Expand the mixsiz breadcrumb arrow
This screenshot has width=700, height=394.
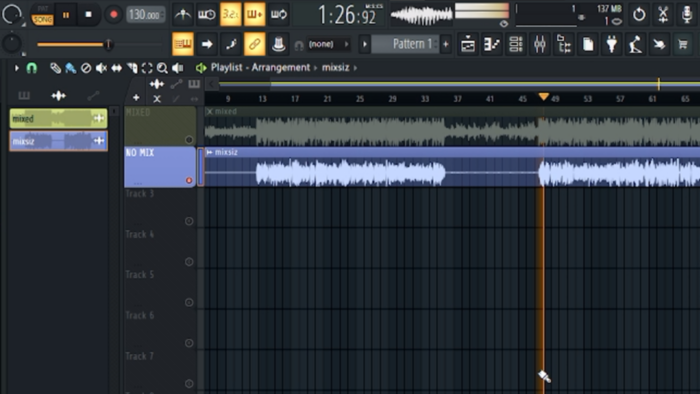356,68
